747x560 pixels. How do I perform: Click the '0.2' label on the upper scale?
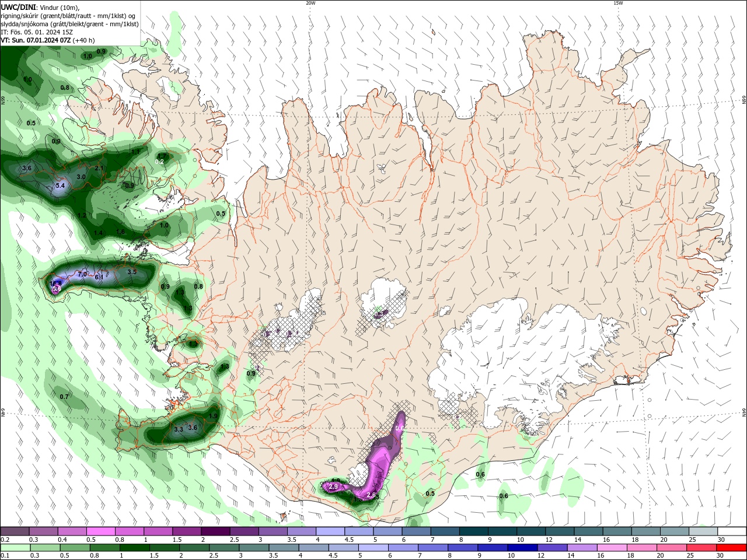pyautogui.click(x=5, y=540)
